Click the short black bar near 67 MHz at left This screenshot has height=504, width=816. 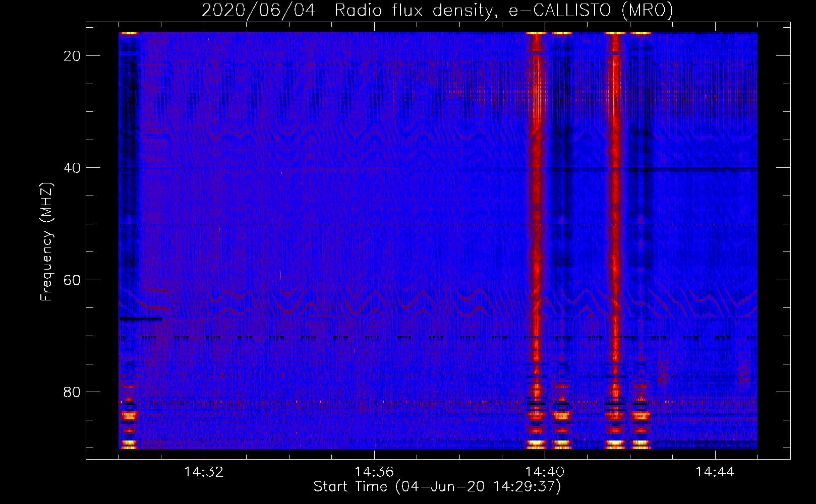point(141,319)
